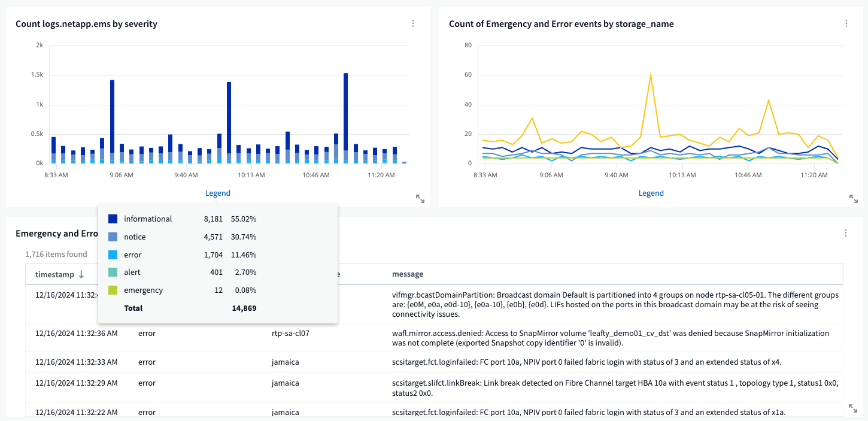
Task: Hide the notice severity series via legend
Action: click(135, 237)
